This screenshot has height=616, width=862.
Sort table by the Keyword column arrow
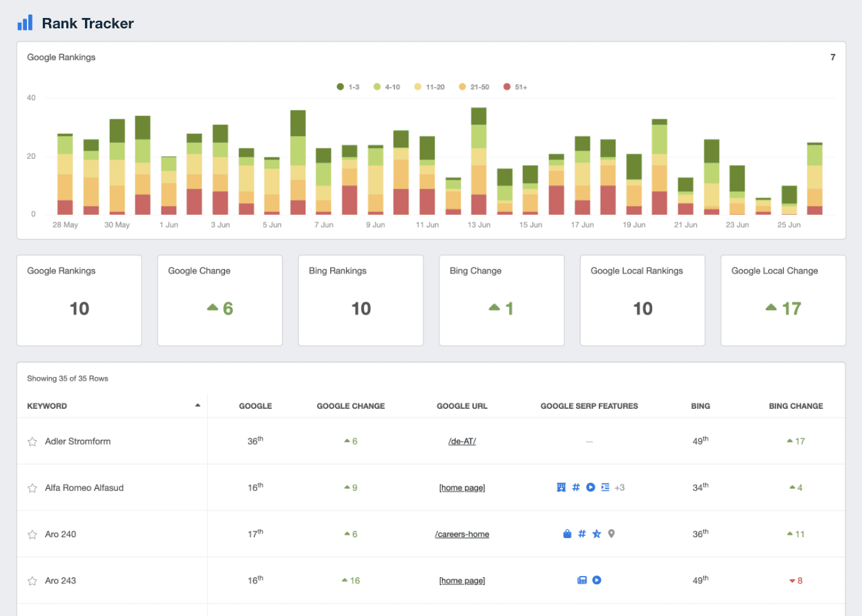click(198, 405)
